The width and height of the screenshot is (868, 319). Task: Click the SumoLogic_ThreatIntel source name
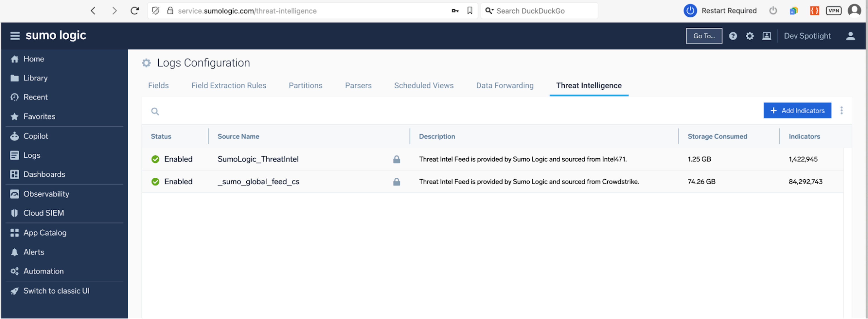pyautogui.click(x=258, y=159)
